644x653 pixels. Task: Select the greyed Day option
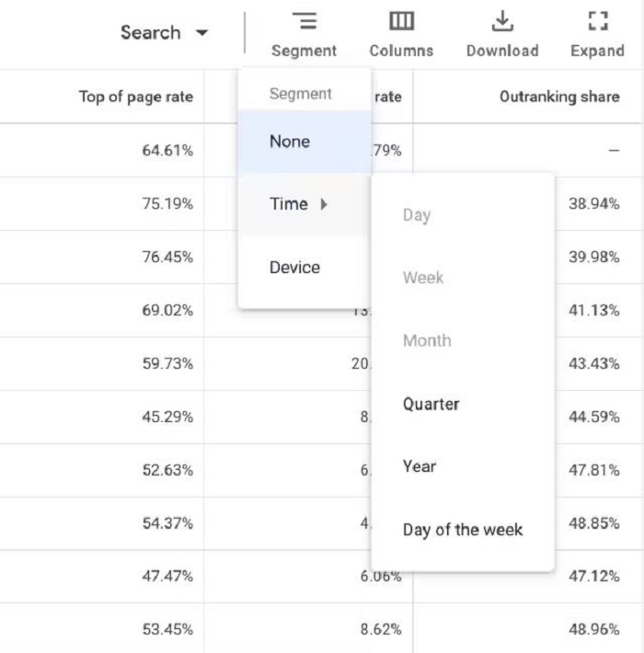click(x=463, y=215)
